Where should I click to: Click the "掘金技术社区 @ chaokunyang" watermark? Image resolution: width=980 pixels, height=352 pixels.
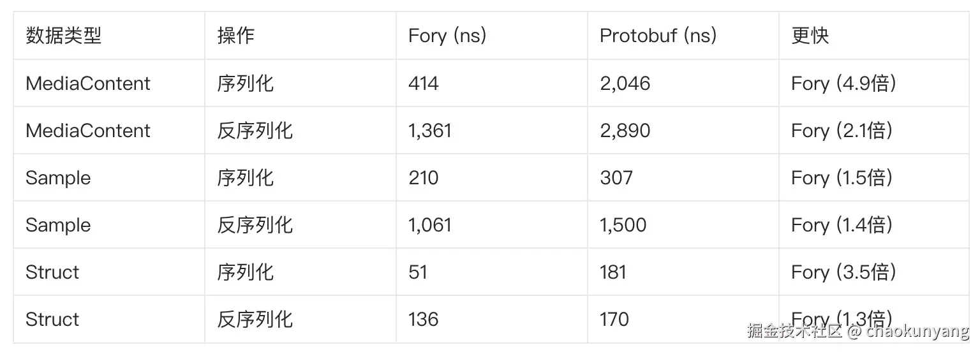click(858, 332)
